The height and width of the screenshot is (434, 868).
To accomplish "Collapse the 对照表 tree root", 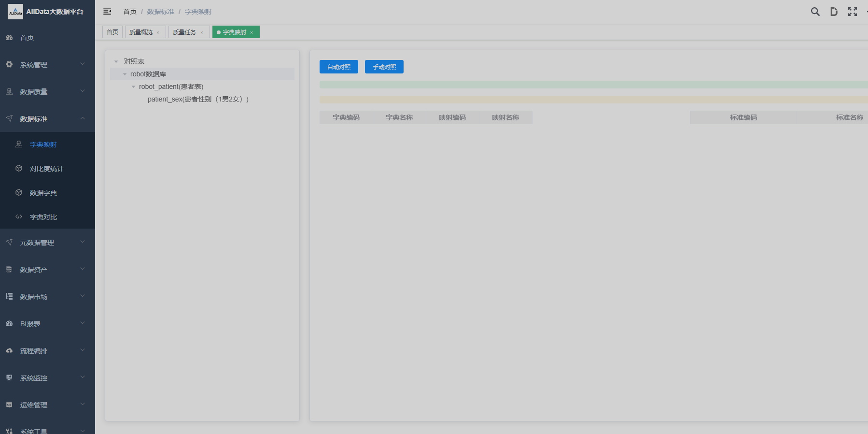I will 116,62.
